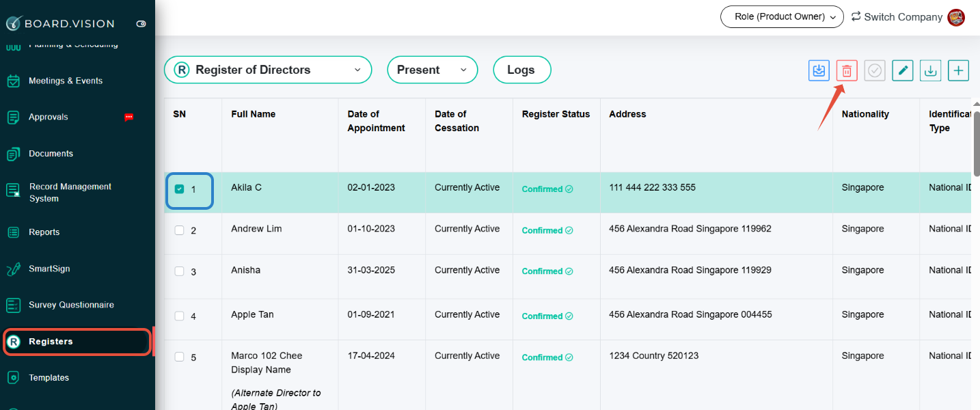Click the SmartSign pen icon
Image resolution: width=980 pixels, height=410 pixels.
[13, 269]
